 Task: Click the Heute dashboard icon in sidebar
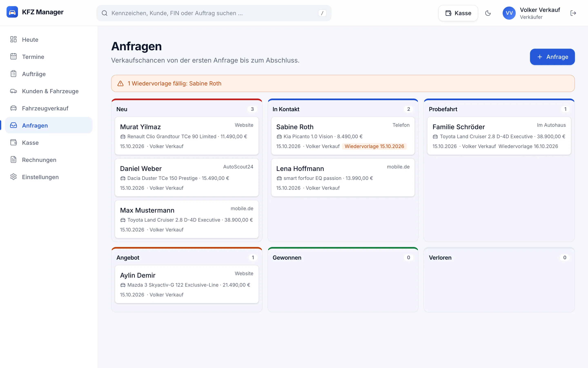(13, 39)
